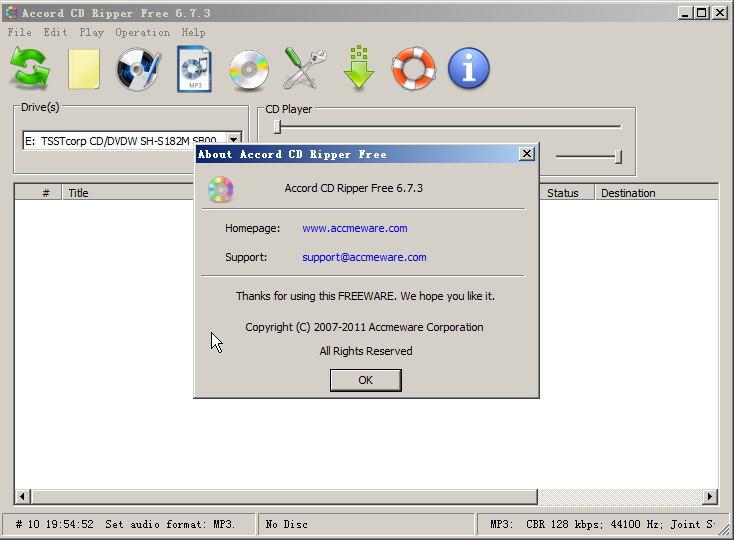Confirm the About dialog with OK
734x540 pixels.
[x=366, y=380]
